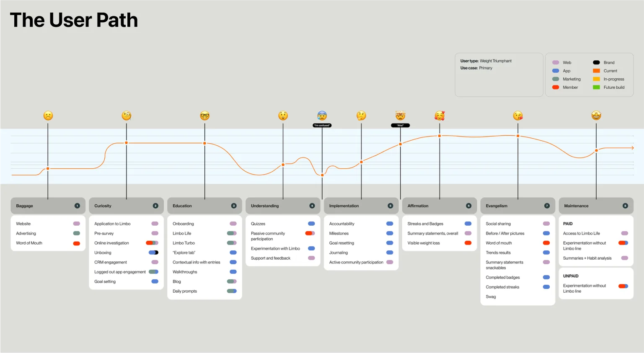Click the nerd glasses emoji above Education
The height and width of the screenshot is (353, 644).
click(205, 116)
